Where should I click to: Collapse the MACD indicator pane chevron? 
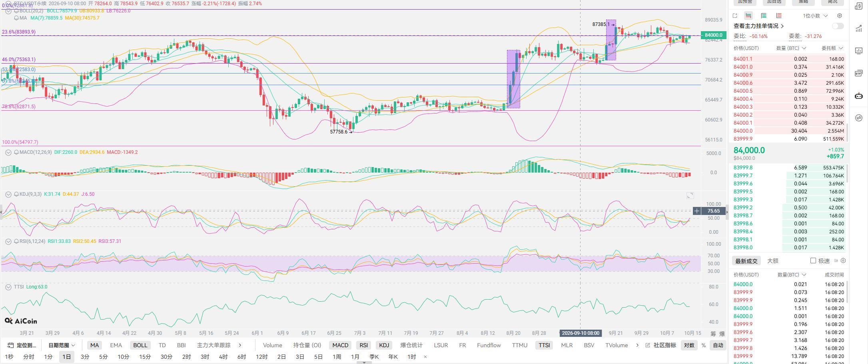[x=8, y=152]
